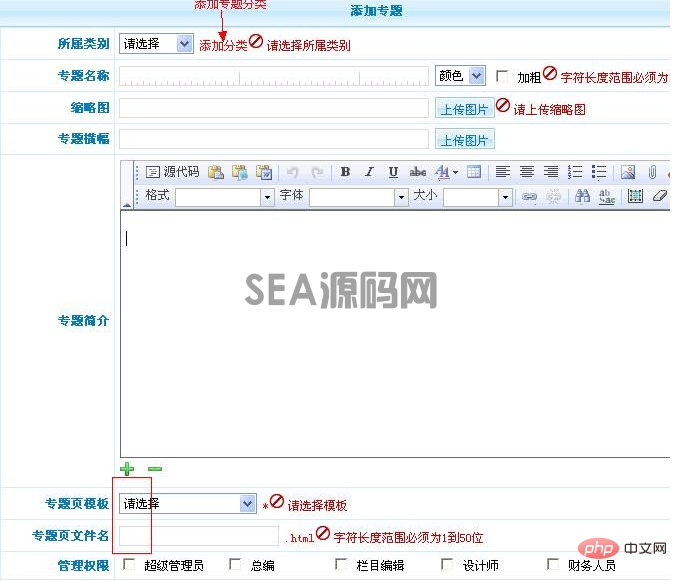Viewport: 677px width, 581px height.
Task: Click the 专题横幅 path input field
Action: tap(274, 139)
